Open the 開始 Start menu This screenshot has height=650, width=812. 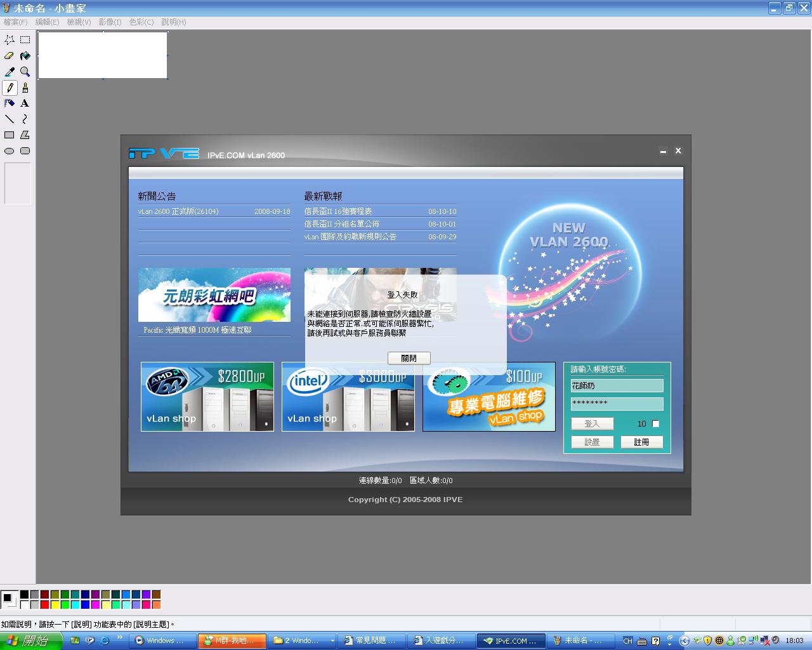31,640
